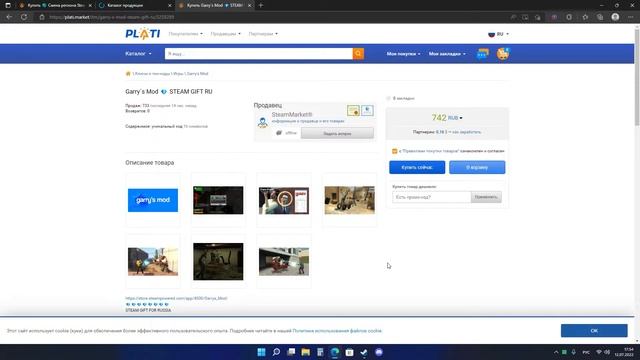Open the face-circle screenshot thumbnail
This screenshot has height=360, width=640.
click(x=284, y=200)
